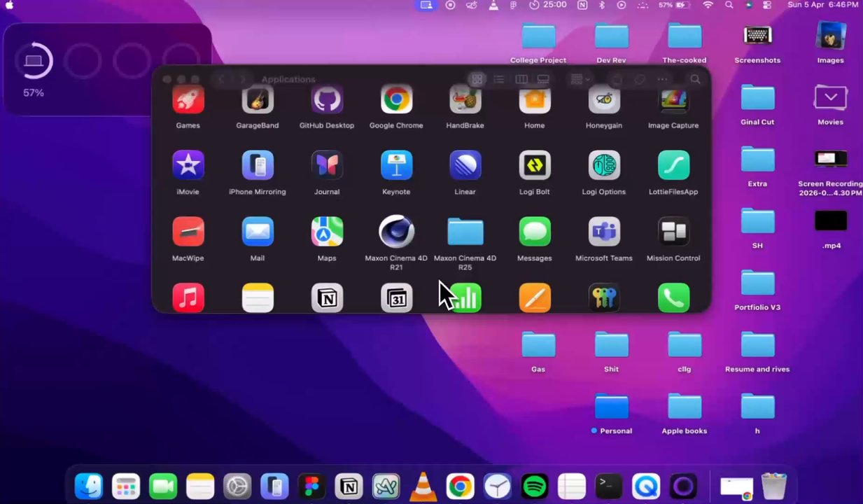Launch Figma from the Dock

coord(311,486)
